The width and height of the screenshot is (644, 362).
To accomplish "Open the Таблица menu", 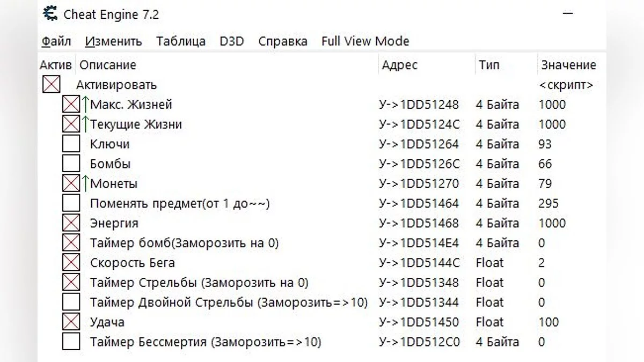I will click(x=181, y=41).
